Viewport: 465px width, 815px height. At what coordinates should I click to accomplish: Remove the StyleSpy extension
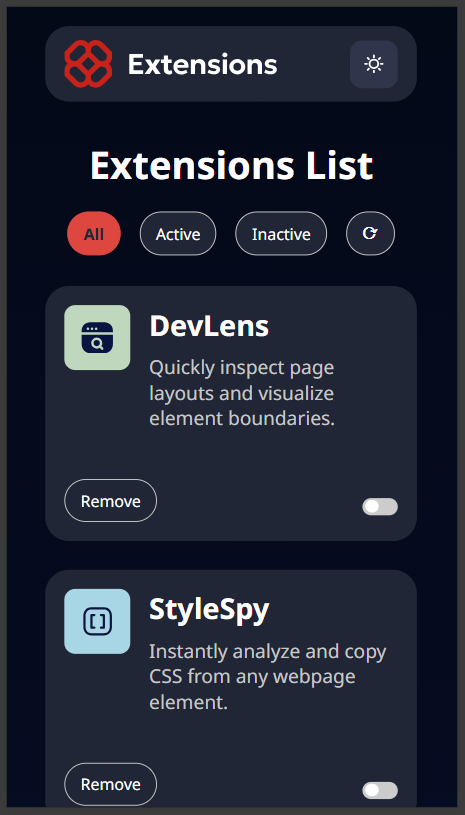pyautogui.click(x=111, y=784)
